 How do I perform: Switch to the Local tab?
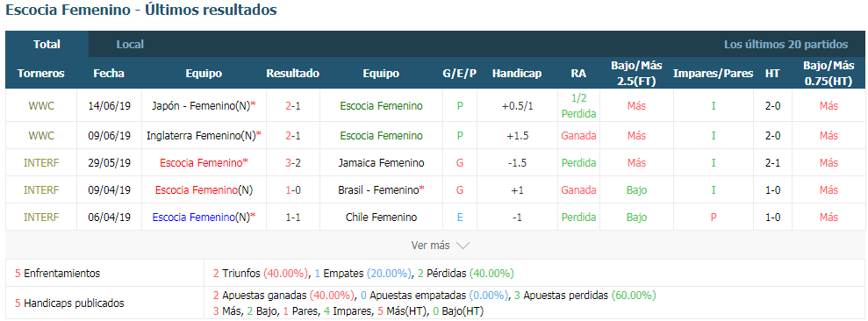coord(130,44)
